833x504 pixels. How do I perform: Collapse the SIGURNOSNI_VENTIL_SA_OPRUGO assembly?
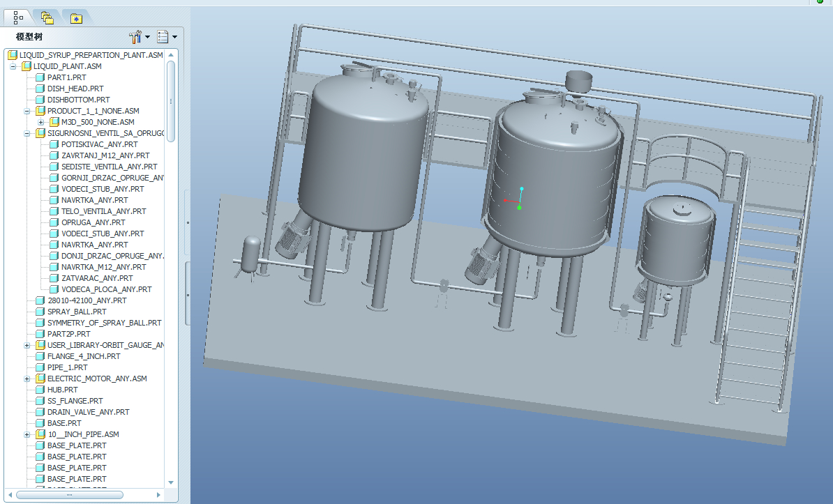27,133
